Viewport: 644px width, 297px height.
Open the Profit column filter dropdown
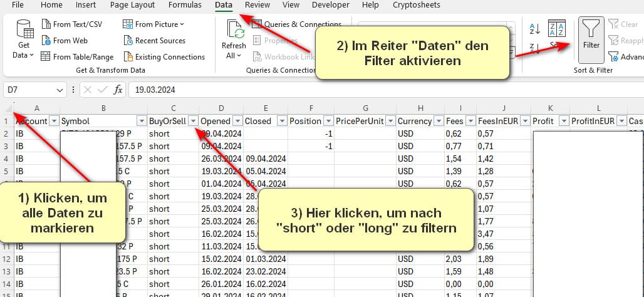(x=564, y=121)
